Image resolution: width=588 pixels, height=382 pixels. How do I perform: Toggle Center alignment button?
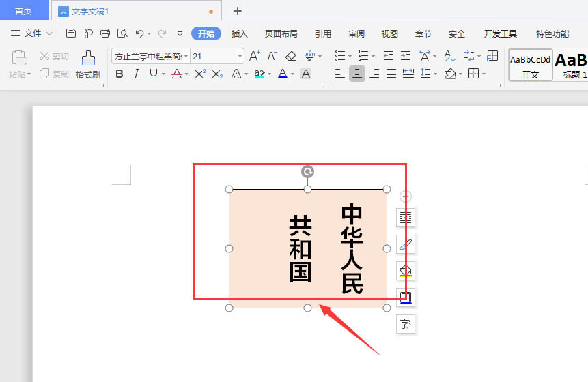click(357, 74)
